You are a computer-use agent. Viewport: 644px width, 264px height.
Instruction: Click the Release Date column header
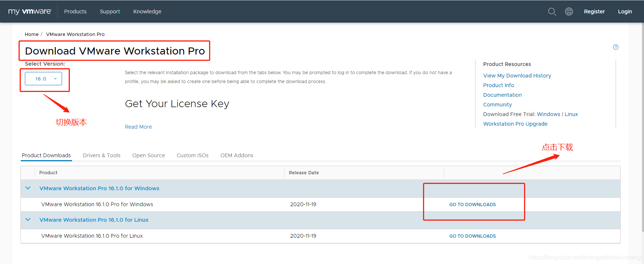tap(304, 173)
